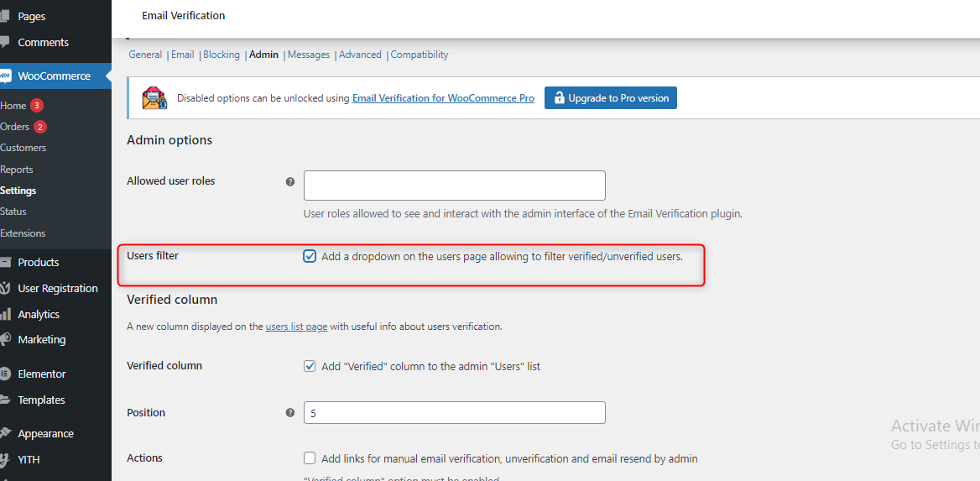
Task: Click the YITH sidebar icon
Action: click(x=3, y=460)
